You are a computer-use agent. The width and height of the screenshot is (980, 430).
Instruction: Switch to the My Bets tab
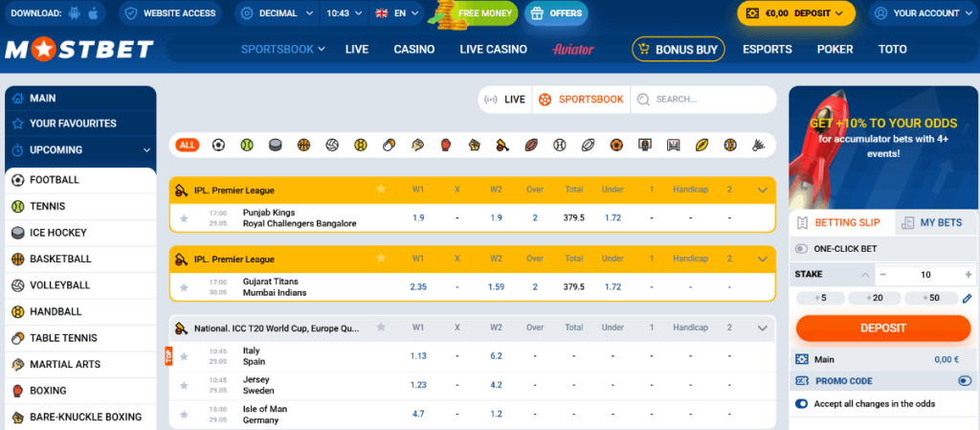pyautogui.click(x=934, y=222)
